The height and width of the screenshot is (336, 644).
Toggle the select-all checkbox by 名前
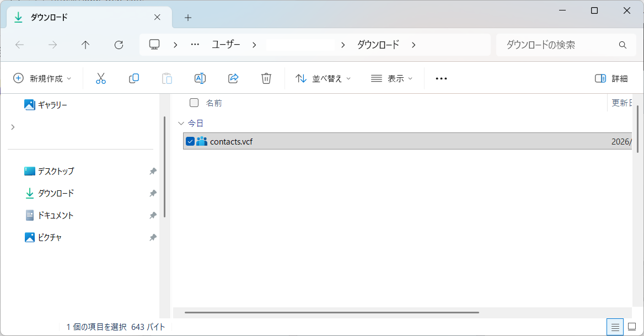click(x=194, y=103)
